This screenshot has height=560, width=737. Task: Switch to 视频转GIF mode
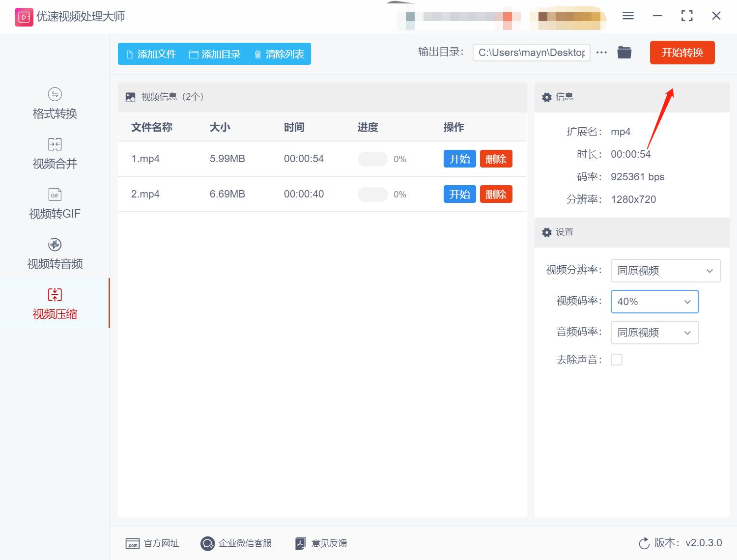pos(54,203)
